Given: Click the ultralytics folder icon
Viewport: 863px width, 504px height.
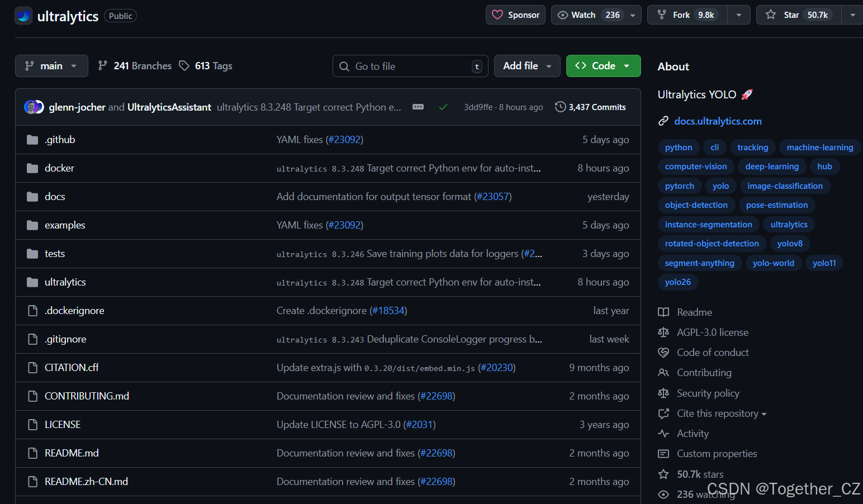Looking at the screenshot, I should pyautogui.click(x=32, y=282).
